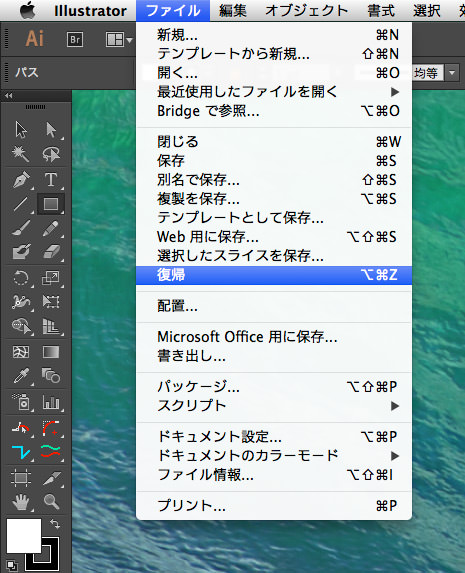Reset default fill and stroke
This screenshot has width=465, height=573.
tap(12, 565)
